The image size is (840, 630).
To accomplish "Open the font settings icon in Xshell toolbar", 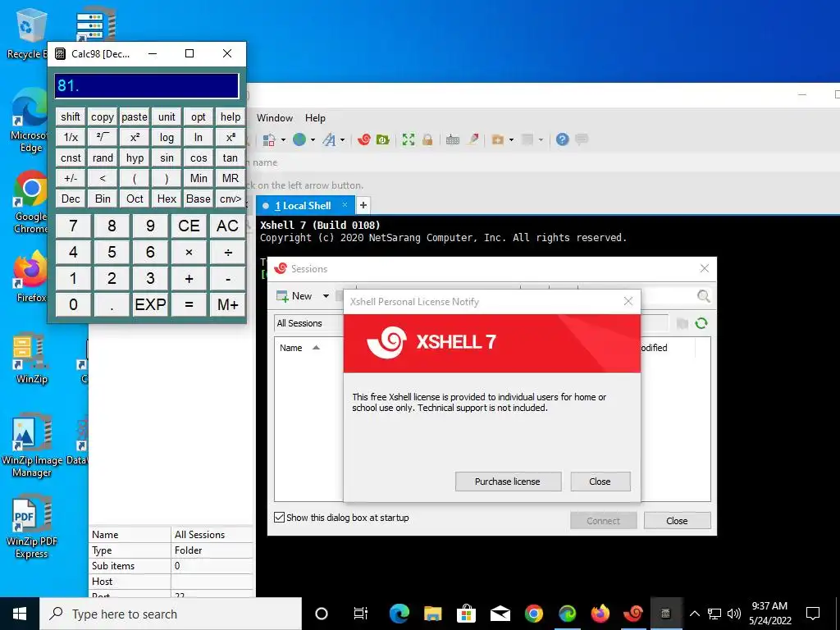I will (x=328, y=139).
